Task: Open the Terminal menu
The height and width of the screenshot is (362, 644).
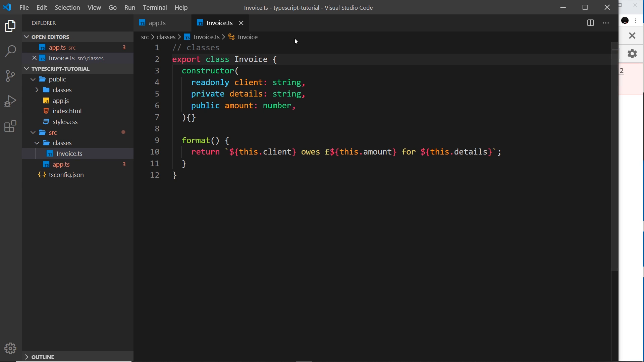Action: point(155,7)
